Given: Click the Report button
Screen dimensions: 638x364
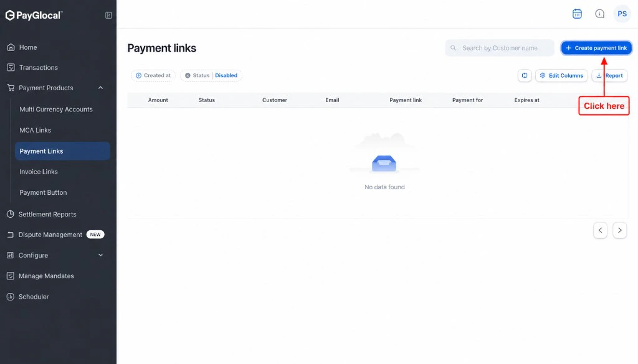Looking at the screenshot, I should coord(609,75).
